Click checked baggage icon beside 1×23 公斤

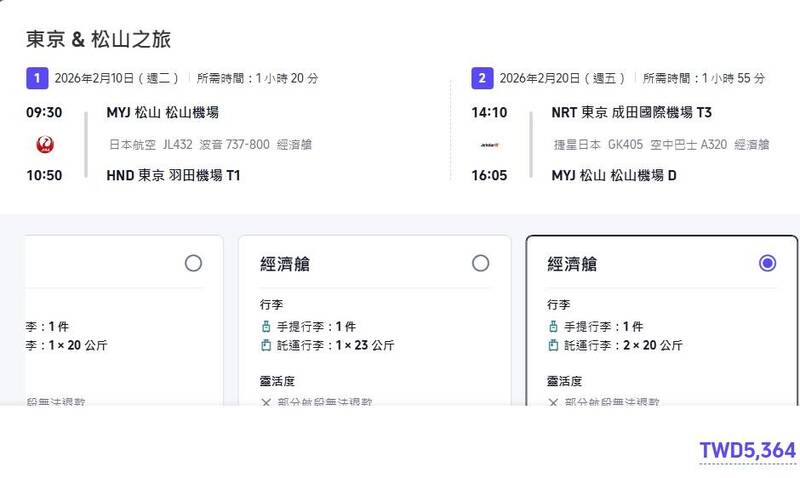[x=265, y=346]
